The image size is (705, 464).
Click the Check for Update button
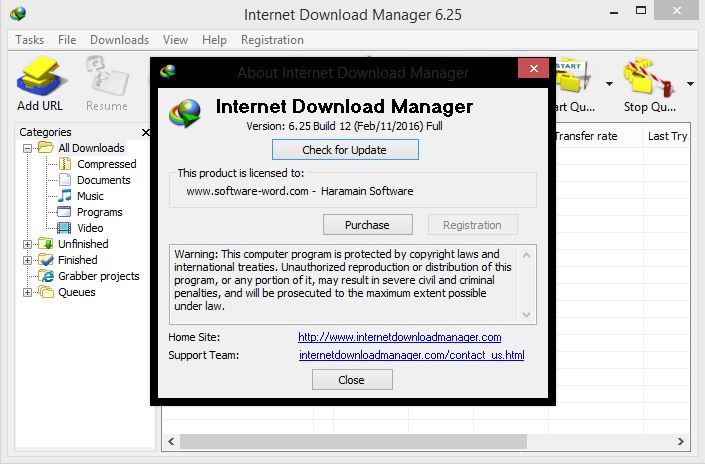pyautogui.click(x=345, y=150)
